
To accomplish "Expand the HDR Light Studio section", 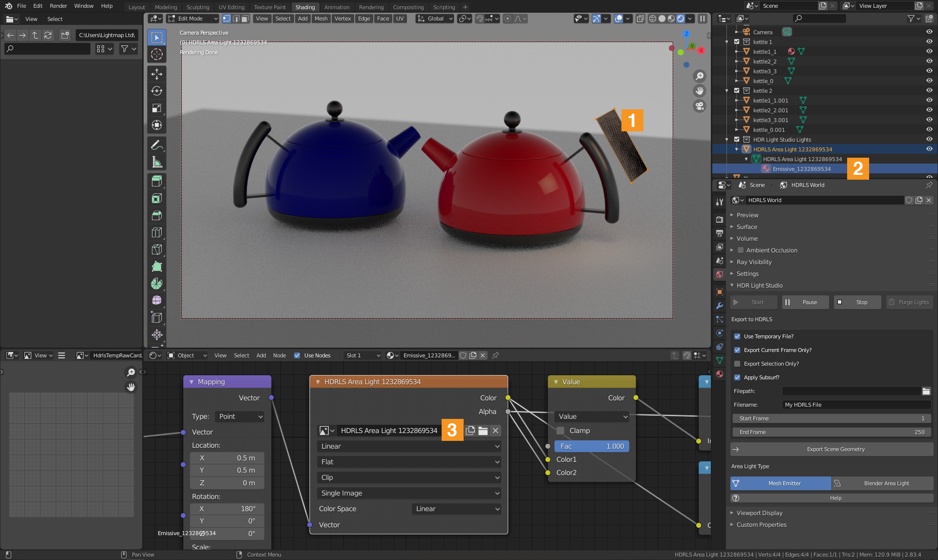I will click(731, 285).
